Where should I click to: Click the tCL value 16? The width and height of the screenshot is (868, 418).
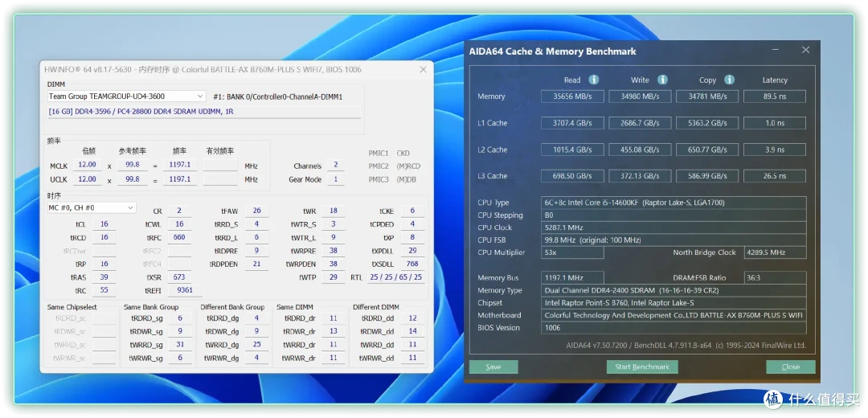coord(104,224)
